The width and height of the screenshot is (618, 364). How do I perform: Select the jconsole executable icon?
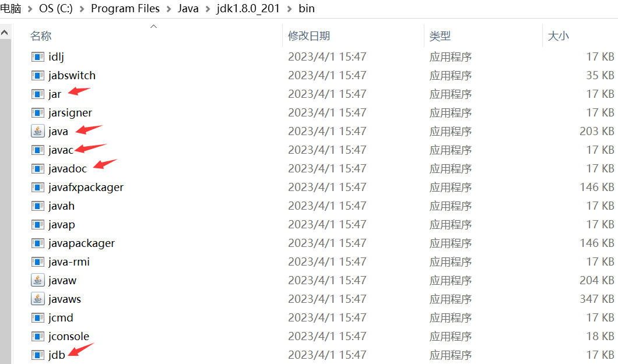click(37, 337)
